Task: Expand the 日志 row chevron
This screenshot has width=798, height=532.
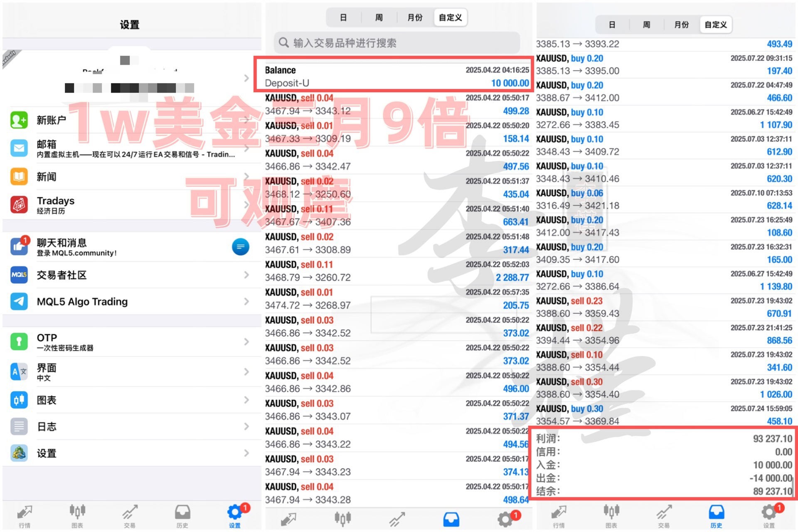Action: click(x=246, y=426)
